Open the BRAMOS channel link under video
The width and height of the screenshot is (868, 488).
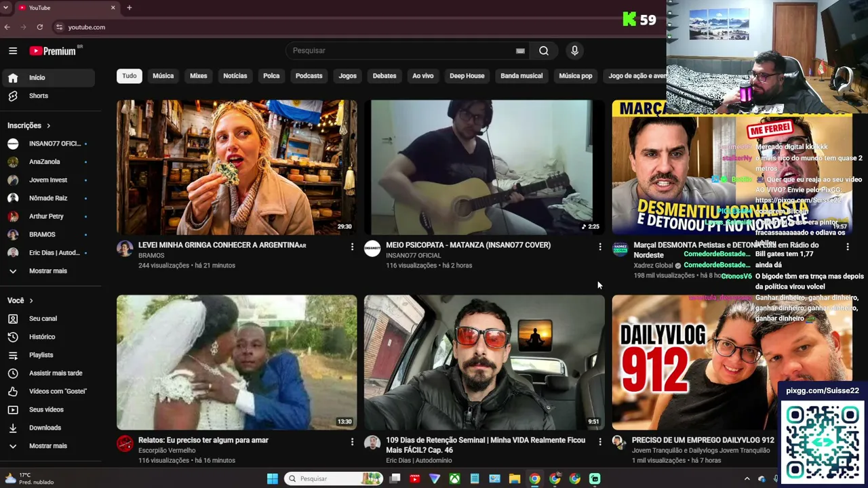[x=151, y=256]
